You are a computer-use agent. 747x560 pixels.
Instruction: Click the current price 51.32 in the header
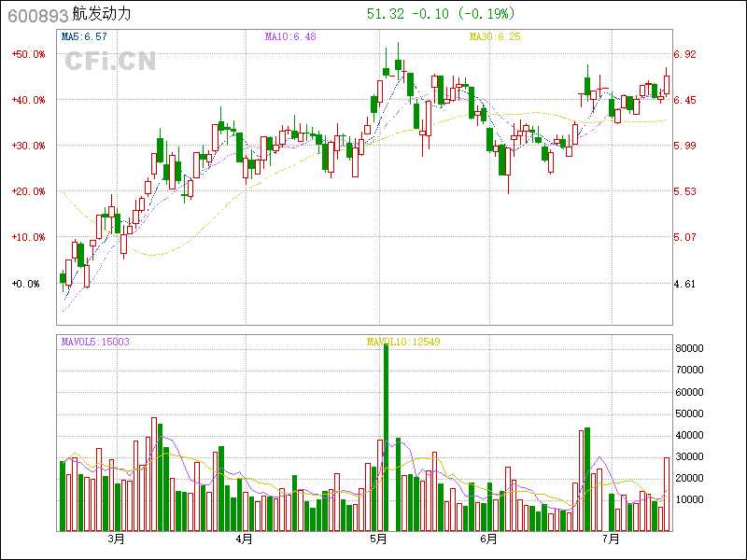point(384,14)
